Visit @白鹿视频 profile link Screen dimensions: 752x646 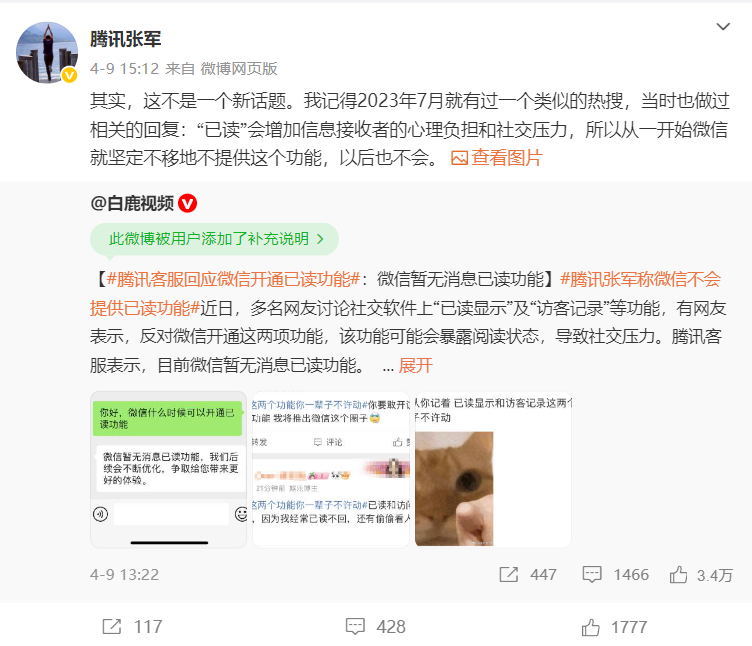pos(132,203)
